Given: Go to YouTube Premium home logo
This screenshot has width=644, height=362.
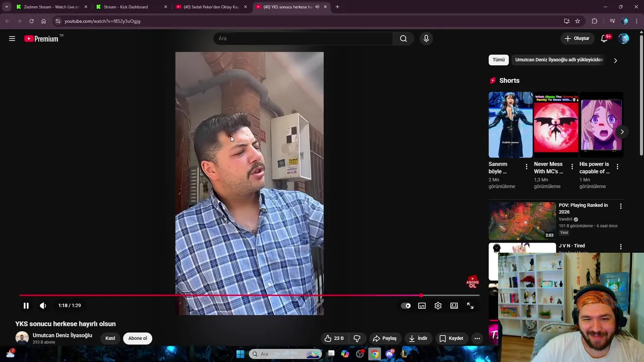Looking at the screenshot, I should pos(41,39).
